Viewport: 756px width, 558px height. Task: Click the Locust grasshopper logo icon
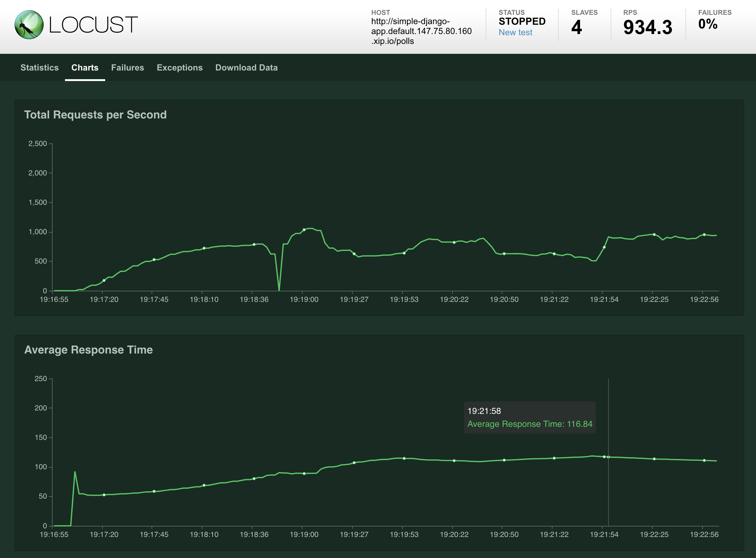29,25
